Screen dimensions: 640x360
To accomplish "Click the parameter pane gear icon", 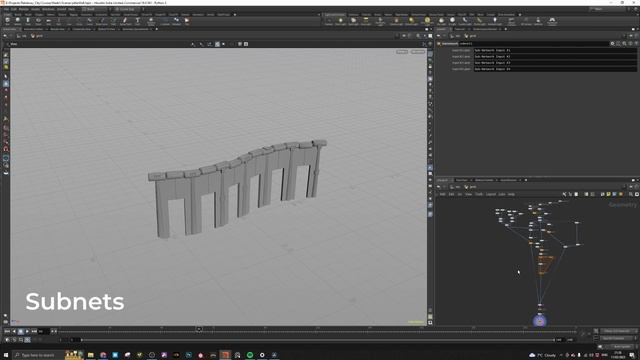I will pos(612,44).
